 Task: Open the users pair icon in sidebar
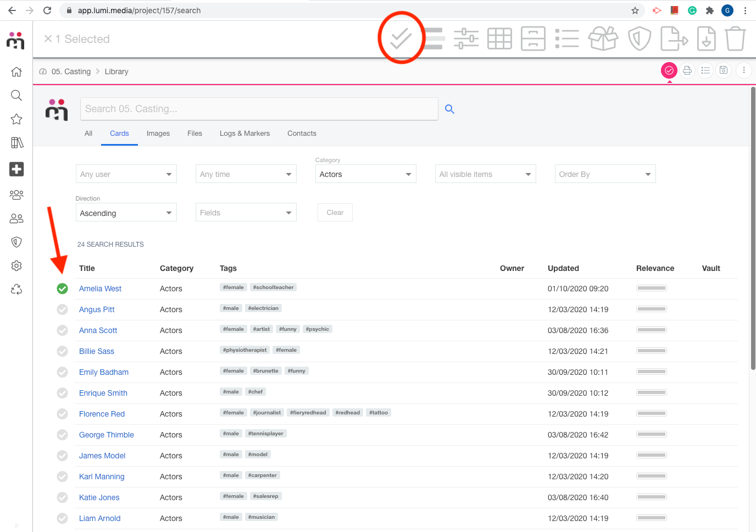(16, 218)
